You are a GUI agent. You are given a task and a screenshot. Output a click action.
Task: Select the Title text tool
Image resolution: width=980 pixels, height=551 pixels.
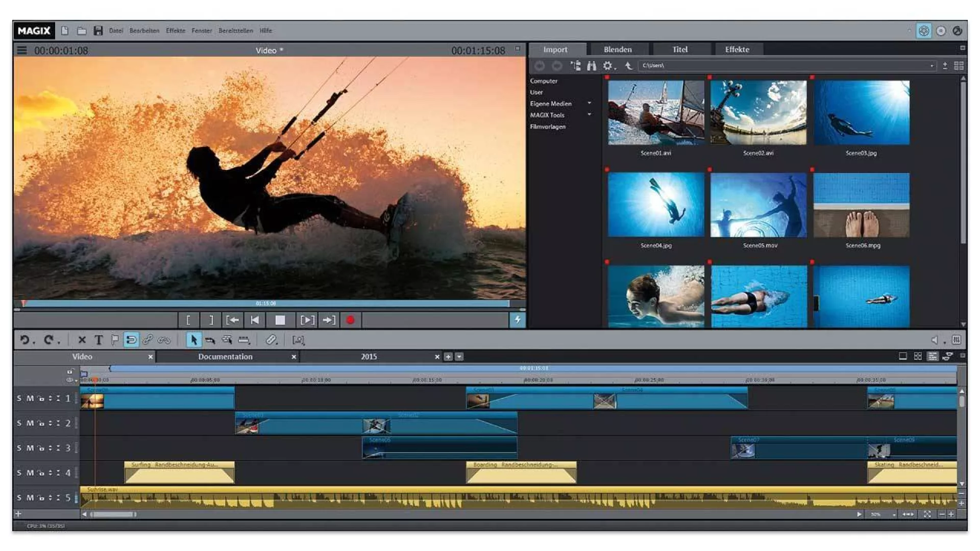[x=99, y=340]
